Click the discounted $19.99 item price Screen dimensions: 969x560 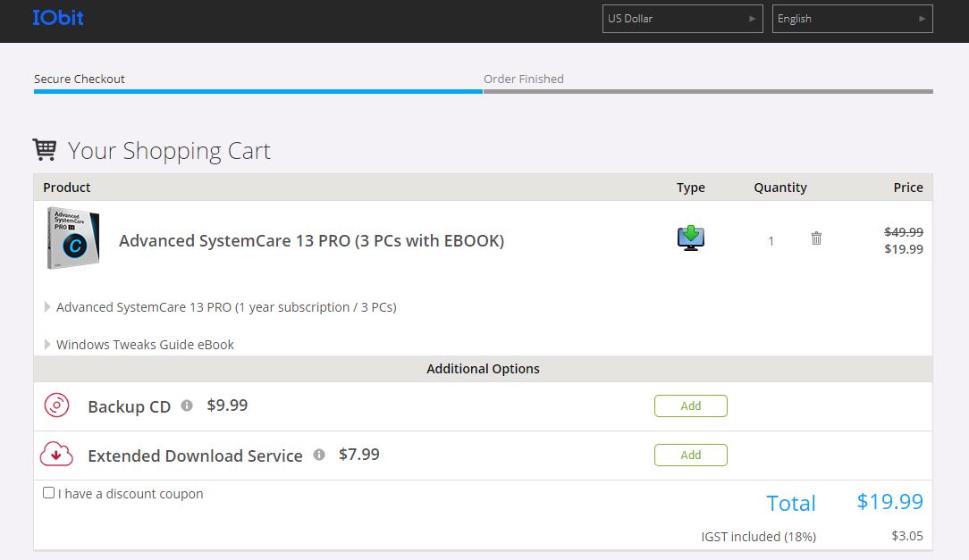[x=904, y=249]
